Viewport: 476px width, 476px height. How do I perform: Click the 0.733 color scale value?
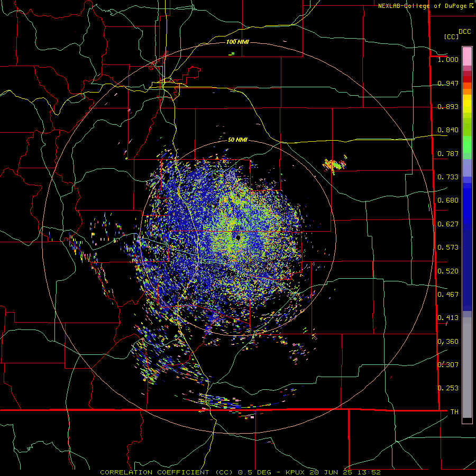point(448,177)
